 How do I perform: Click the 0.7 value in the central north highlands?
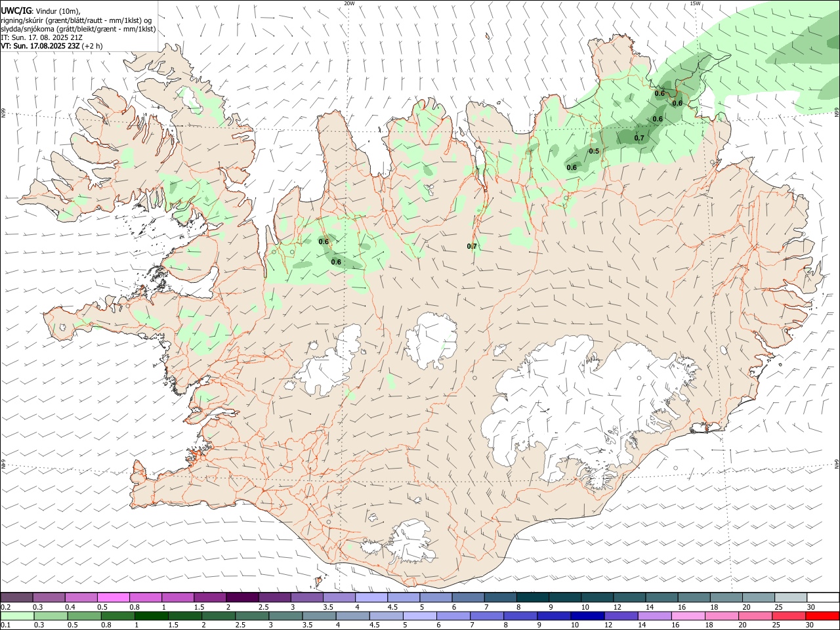472,246
